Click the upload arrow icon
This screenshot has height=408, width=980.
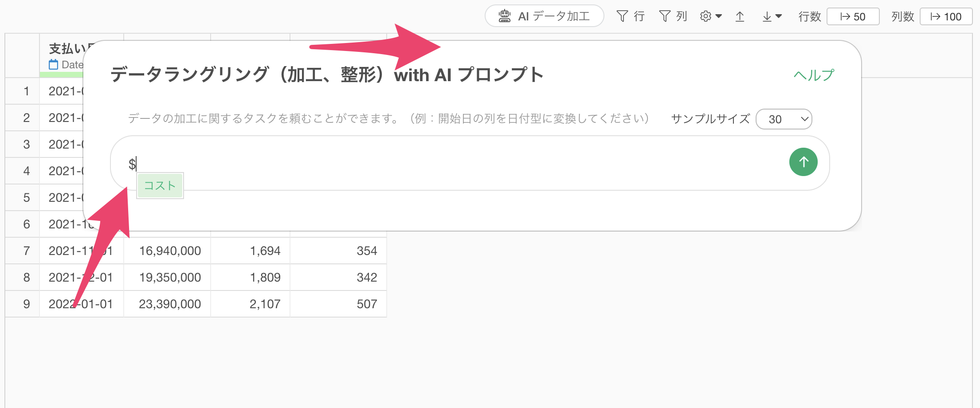(x=740, y=16)
